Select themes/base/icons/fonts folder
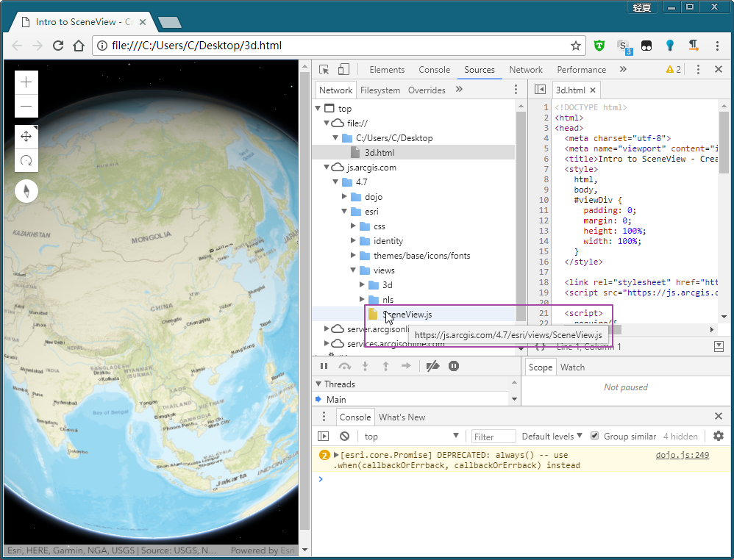This screenshot has height=560, width=734. point(421,256)
